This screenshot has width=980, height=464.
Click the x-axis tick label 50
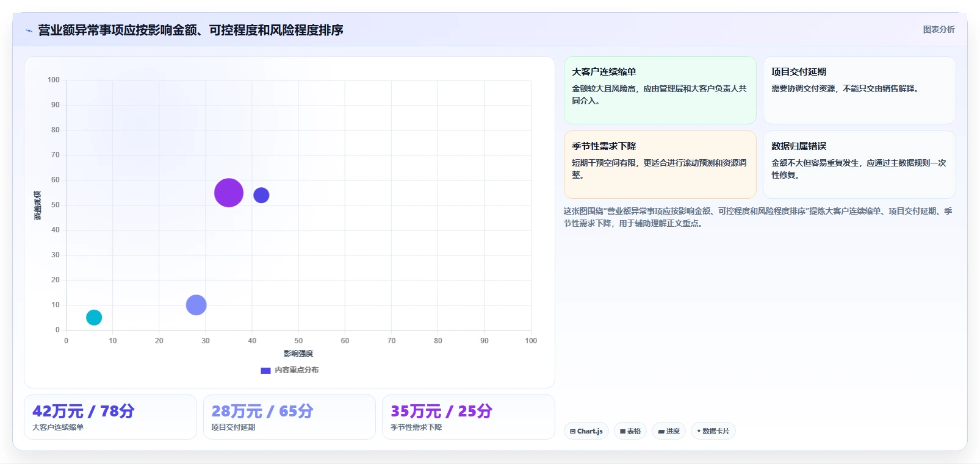tap(298, 341)
